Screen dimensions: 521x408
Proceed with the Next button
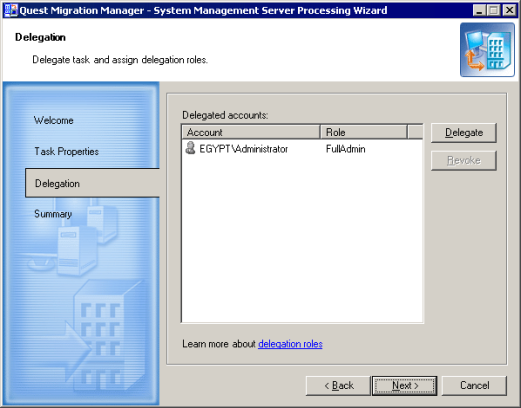click(405, 386)
